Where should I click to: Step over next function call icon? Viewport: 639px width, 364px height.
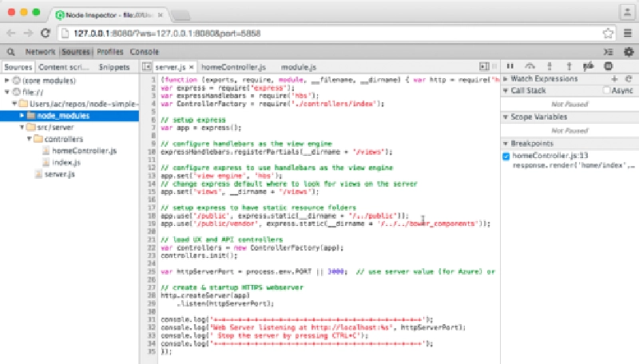click(530, 66)
